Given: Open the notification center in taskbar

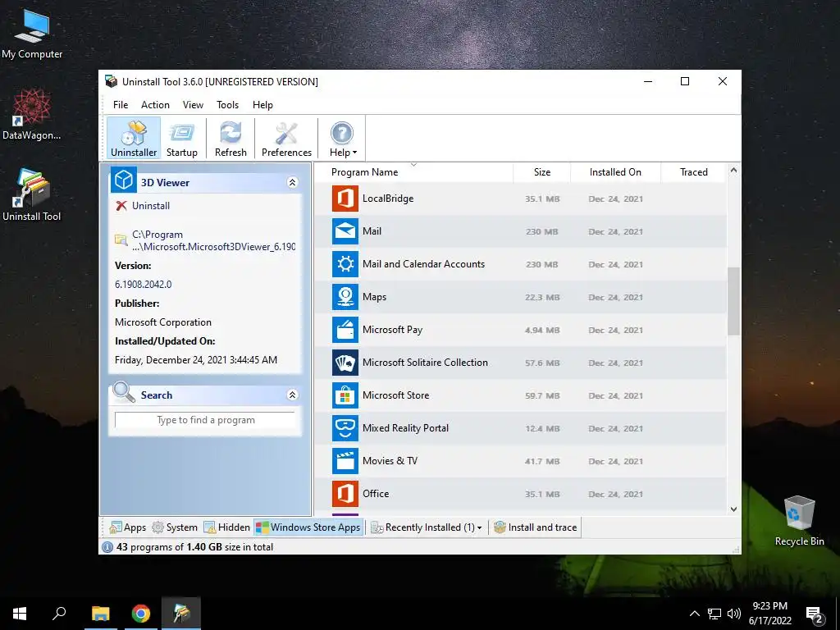Looking at the screenshot, I should point(815,614).
